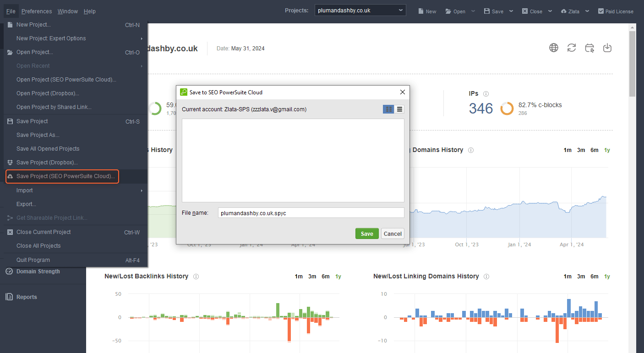Choose New Project... from File menu
Viewport: 644px width, 353px height.
click(76, 25)
